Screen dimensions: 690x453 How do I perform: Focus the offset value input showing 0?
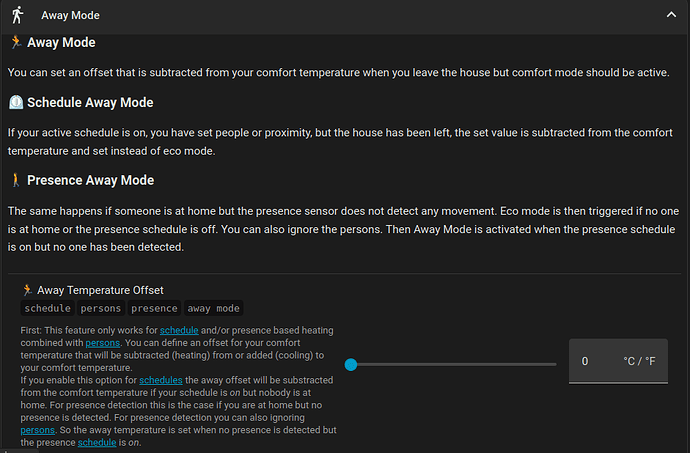click(618, 361)
